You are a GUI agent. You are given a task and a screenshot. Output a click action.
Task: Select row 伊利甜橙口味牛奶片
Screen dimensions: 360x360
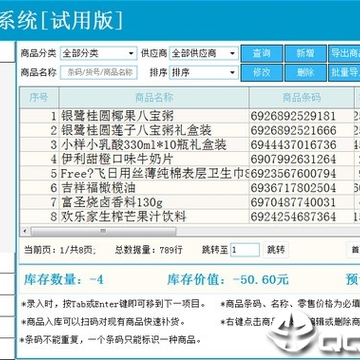(x=190, y=159)
